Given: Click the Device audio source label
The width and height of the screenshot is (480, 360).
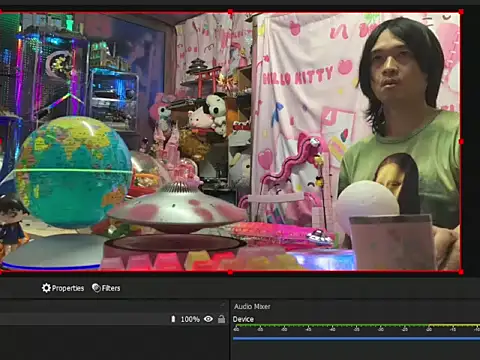Looking at the screenshot, I should (243, 319).
